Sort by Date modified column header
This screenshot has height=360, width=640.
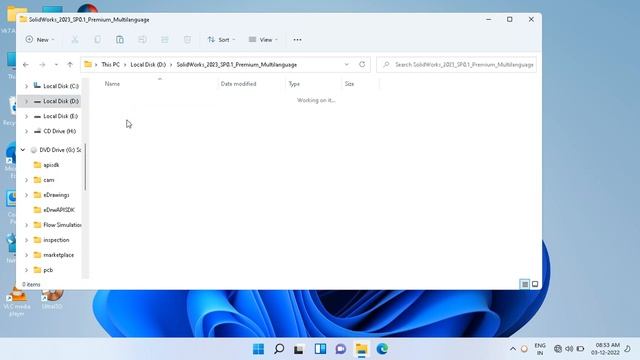coord(238,84)
